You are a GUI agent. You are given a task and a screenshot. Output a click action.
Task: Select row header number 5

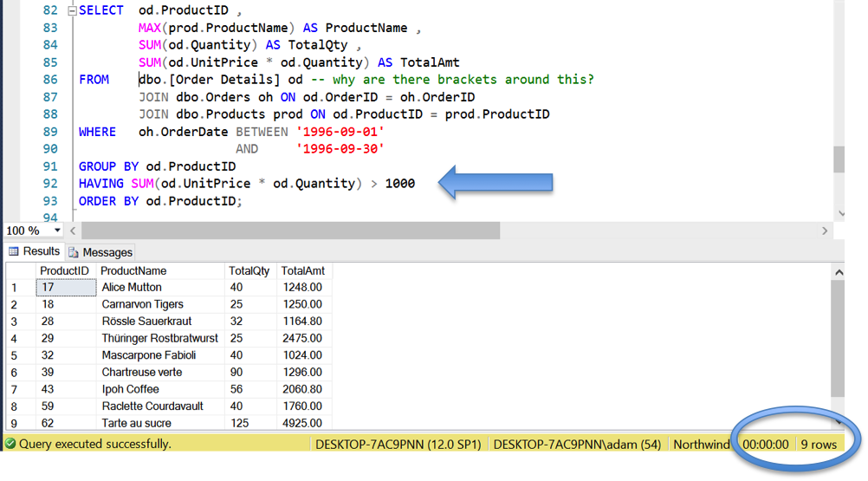point(21,355)
